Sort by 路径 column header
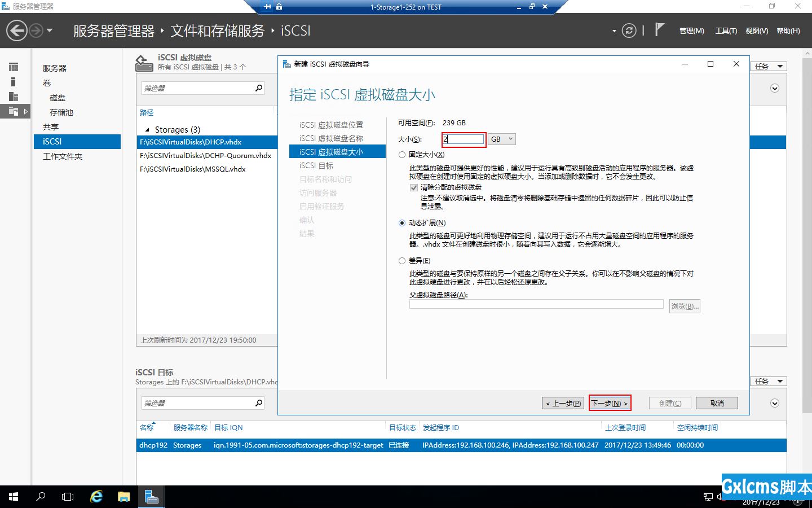Screen dimensions: 812x508 (147, 113)
